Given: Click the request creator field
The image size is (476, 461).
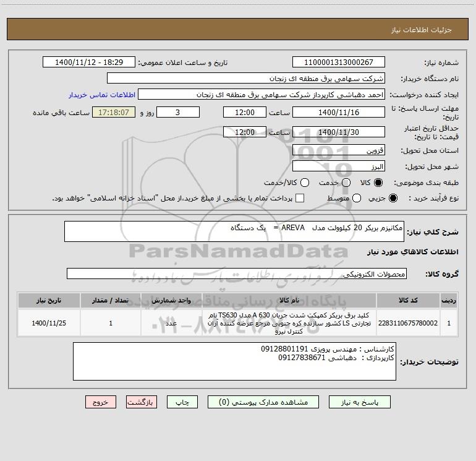Looking at the screenshot, I should click(x=261, y=94).
